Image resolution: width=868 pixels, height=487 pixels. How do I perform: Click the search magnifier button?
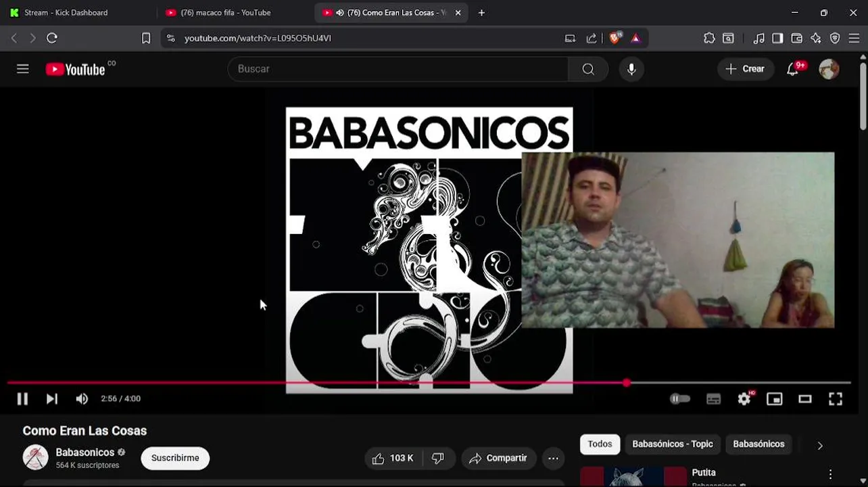[x=588, y=69]
